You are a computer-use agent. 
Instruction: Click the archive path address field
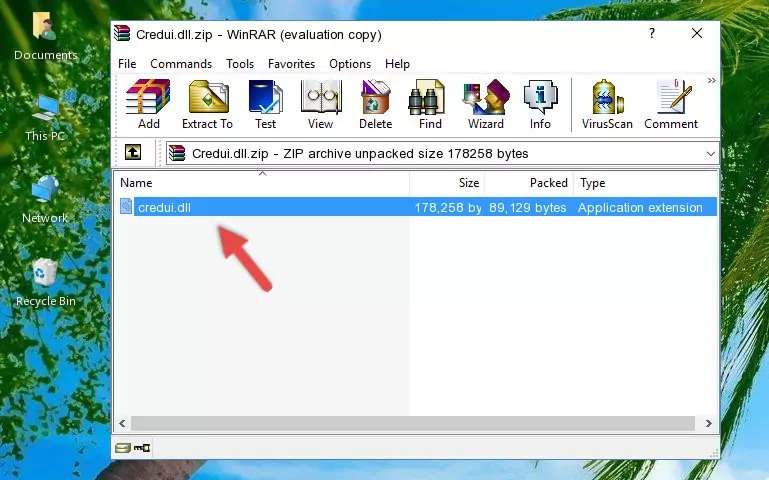442,153
